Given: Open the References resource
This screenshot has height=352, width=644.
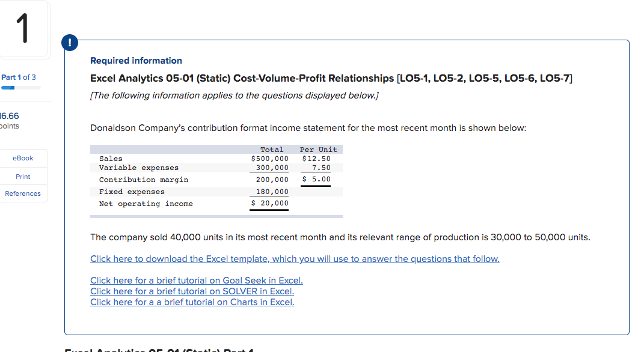Looking at the screenshot, I should (23, 193).
